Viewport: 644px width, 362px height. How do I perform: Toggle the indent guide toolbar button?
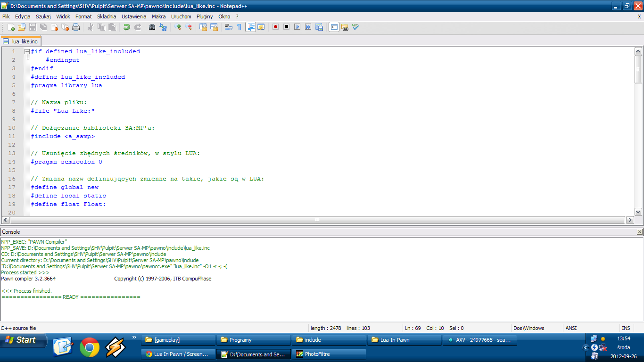(250, 27)
